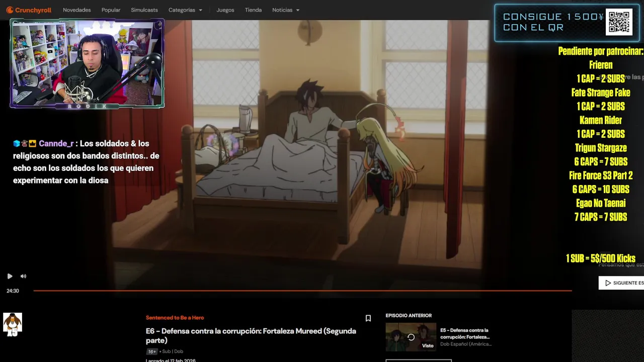Click the Kamen Rider list entry
This screenshot has width=644, height=362.
pyautogui.click(x=601, y=120)
